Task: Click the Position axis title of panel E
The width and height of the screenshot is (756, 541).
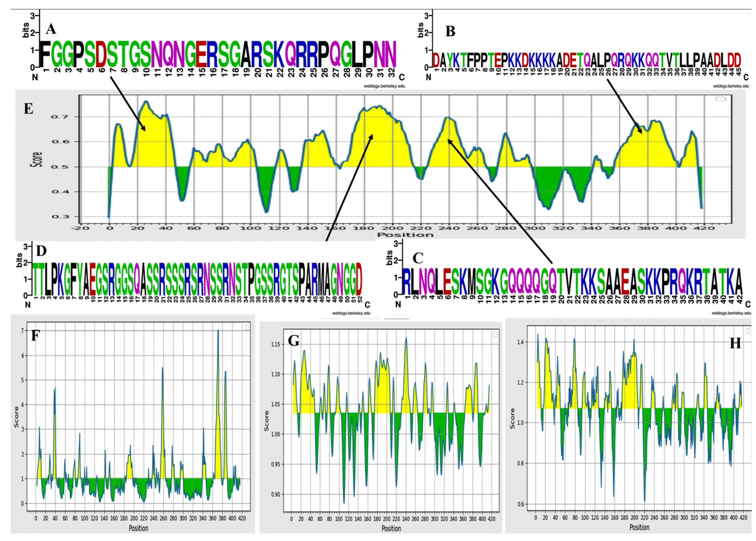Action: pyautogui.click(x=405, y=235)
